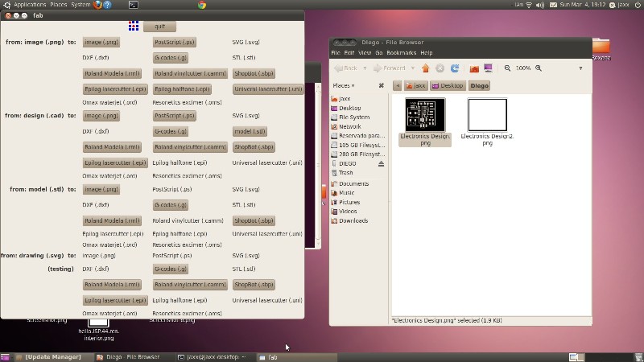Navigate to Desktop in the path bar
Screen dimensions: 644x362
pyautogui.click(x=448, y=85)
